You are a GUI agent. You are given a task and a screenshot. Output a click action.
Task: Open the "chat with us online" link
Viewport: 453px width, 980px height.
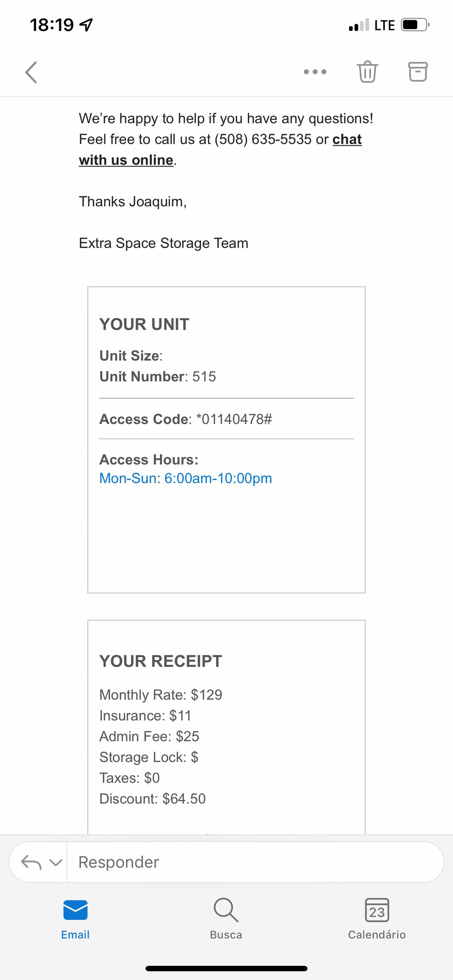coord(220,149)
